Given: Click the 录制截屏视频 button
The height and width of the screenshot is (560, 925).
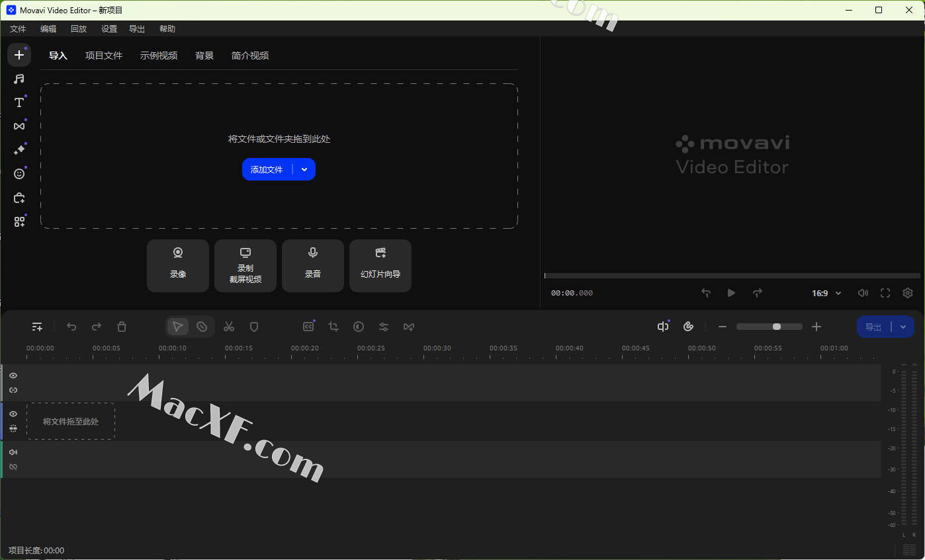Looking at the screenshot, I should (x=245, y=266).
